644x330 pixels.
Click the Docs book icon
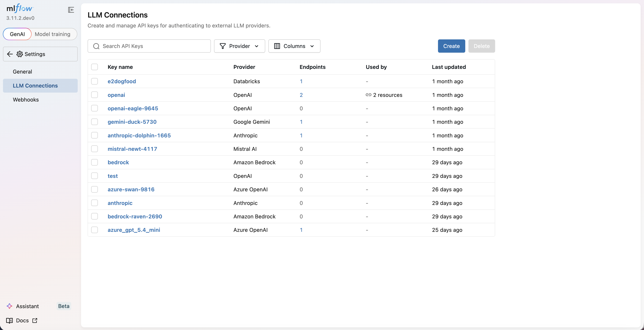(x=10, y=320)
